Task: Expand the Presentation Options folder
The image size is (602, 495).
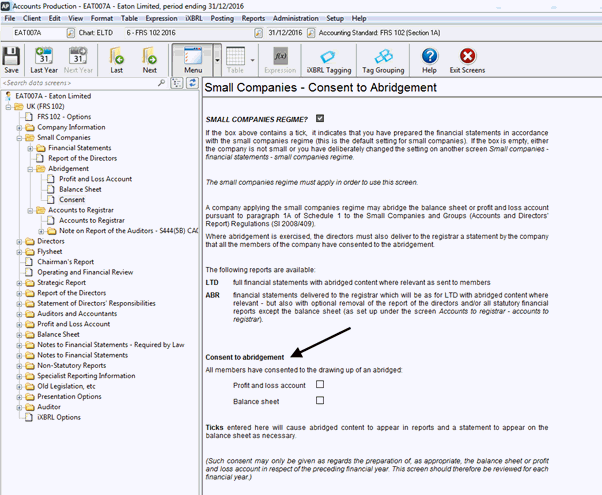Action: [x=19, y=397]
